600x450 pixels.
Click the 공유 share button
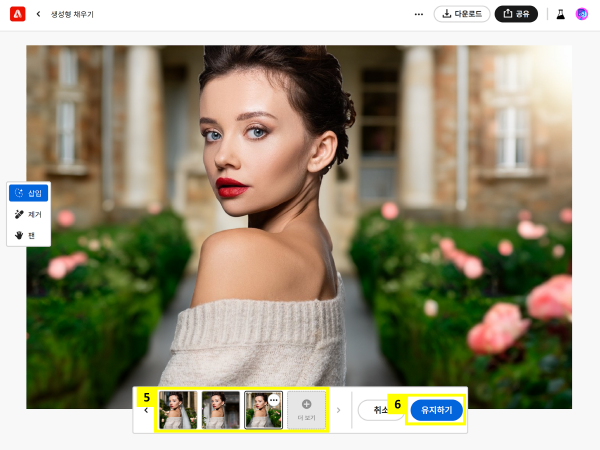pyautogui.click(x=516, y=14)
